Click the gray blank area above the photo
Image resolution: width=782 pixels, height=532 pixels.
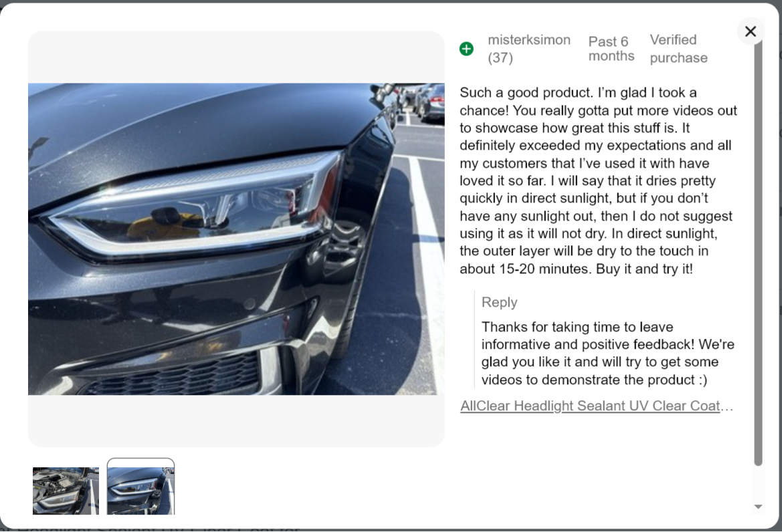236,57
